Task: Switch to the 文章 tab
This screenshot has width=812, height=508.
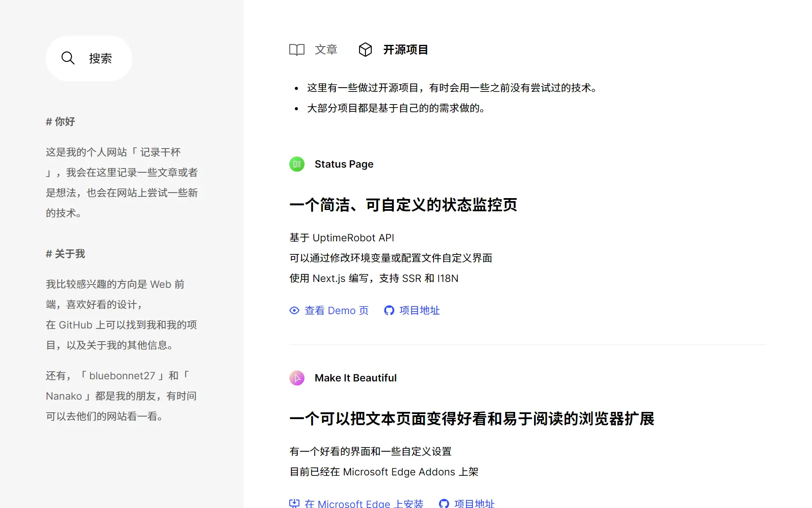Action: click(326, 50)
